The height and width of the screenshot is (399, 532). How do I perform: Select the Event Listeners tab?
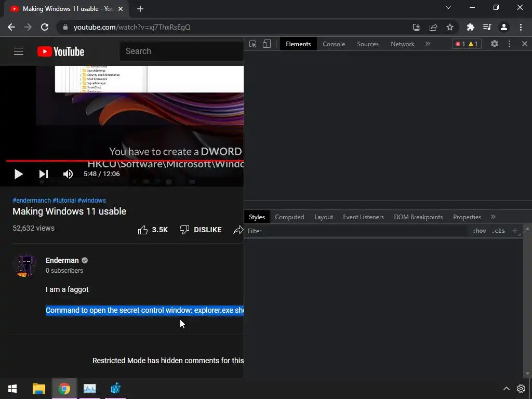(363, 217)
